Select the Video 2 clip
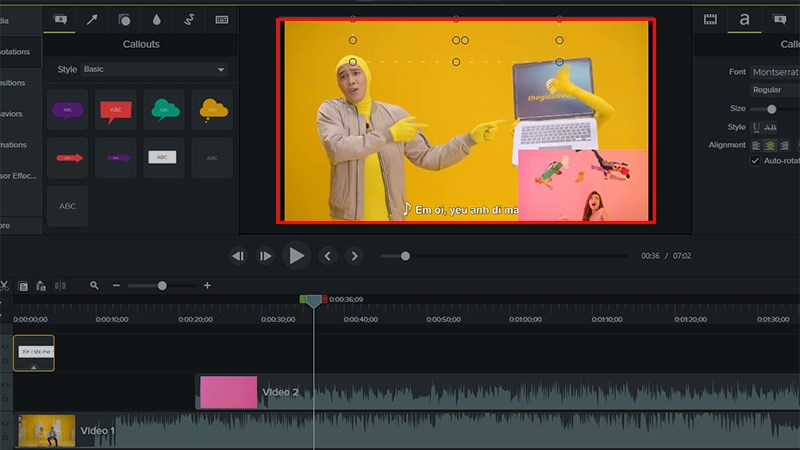 point(497,392)
